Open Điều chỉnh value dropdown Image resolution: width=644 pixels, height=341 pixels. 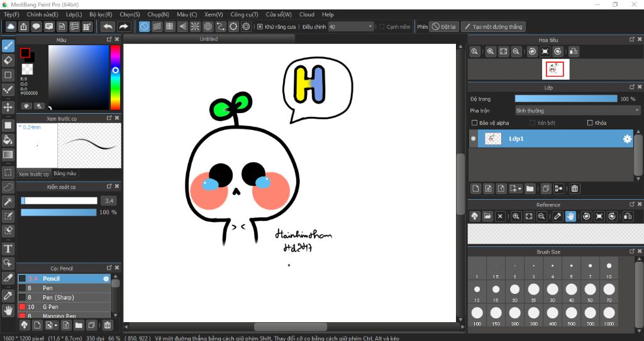point(351,26)
